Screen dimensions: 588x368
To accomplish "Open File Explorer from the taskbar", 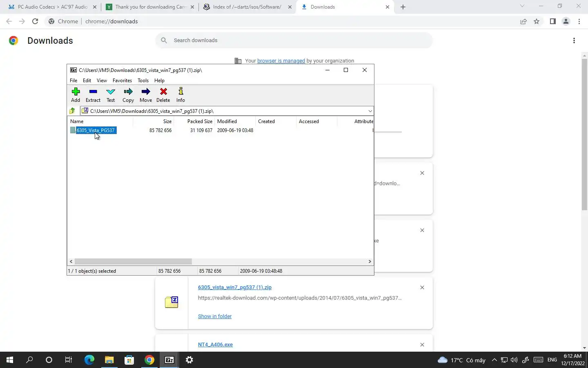I will click(109, 360).
